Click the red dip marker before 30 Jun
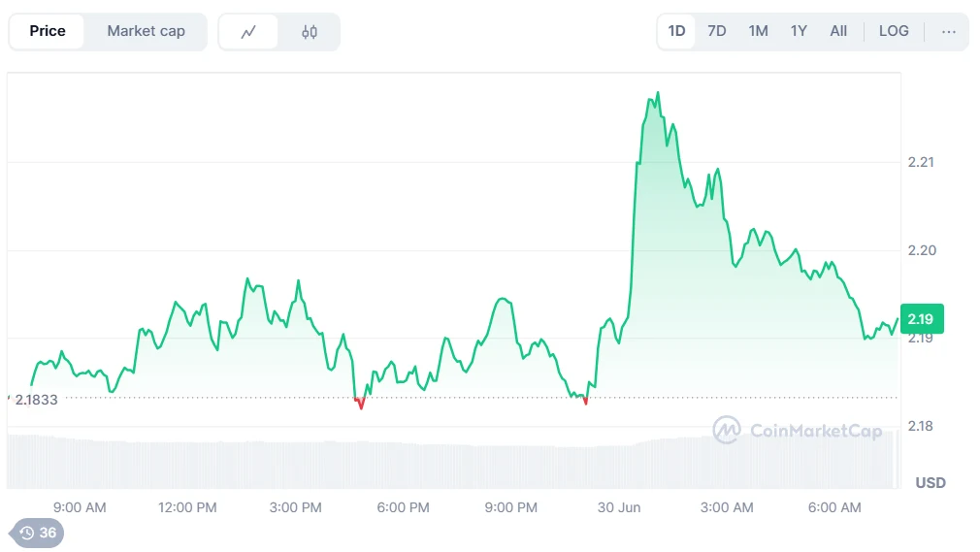Image resolution: width=980 pixels, height=552 pixels. [x=585, y=401]
